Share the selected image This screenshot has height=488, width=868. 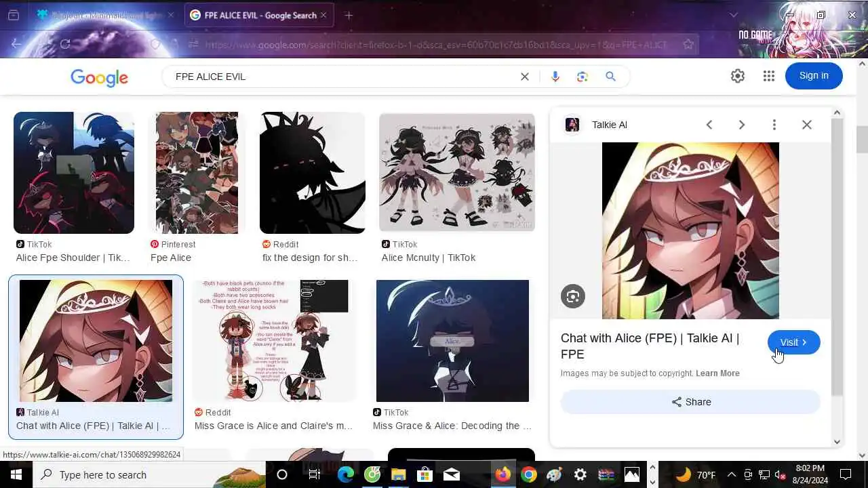[x=690, y=402]
